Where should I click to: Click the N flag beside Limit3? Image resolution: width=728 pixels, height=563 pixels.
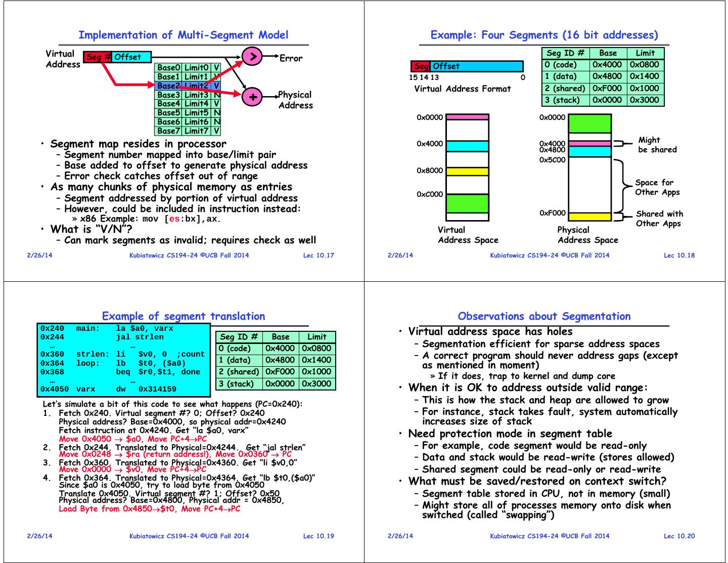pyautogui.click(x=216, y=95)
